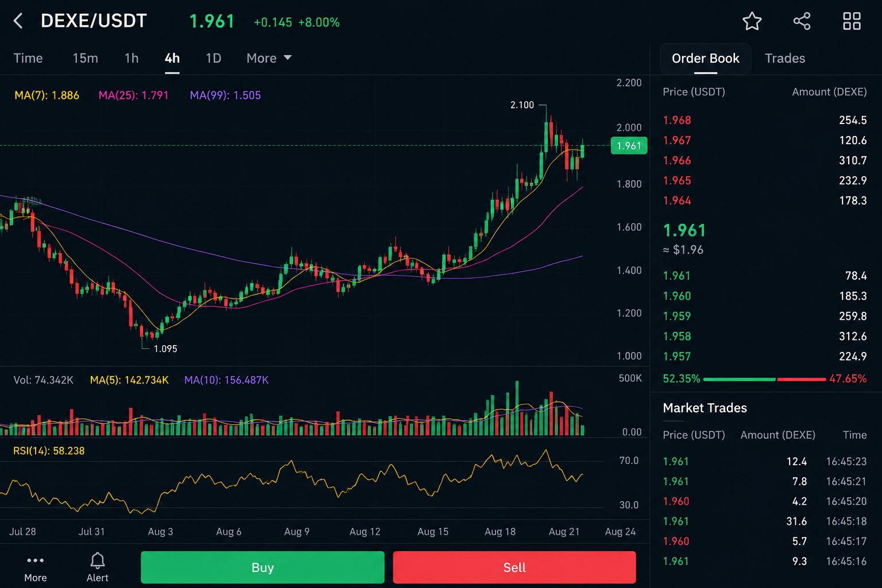Switch to the 15m interval
This screenshot has width=882, height=588.
(x=85, y=58)
